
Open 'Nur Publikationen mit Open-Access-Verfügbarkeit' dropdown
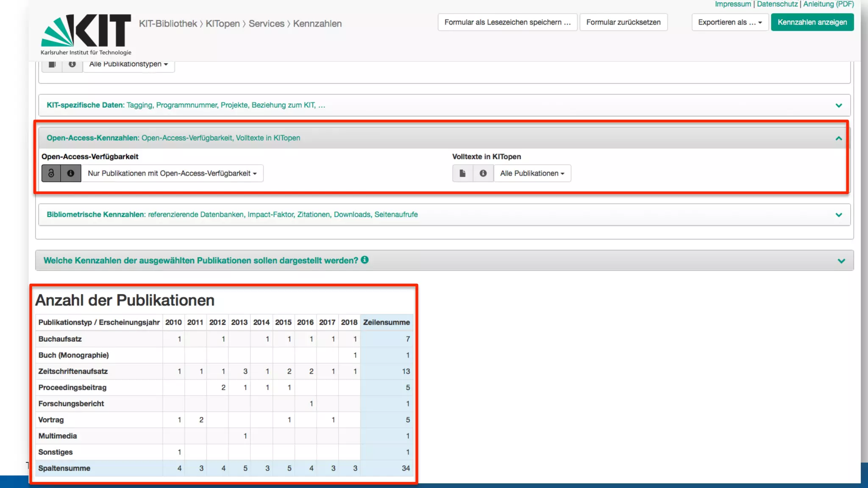tap(172, 173)
